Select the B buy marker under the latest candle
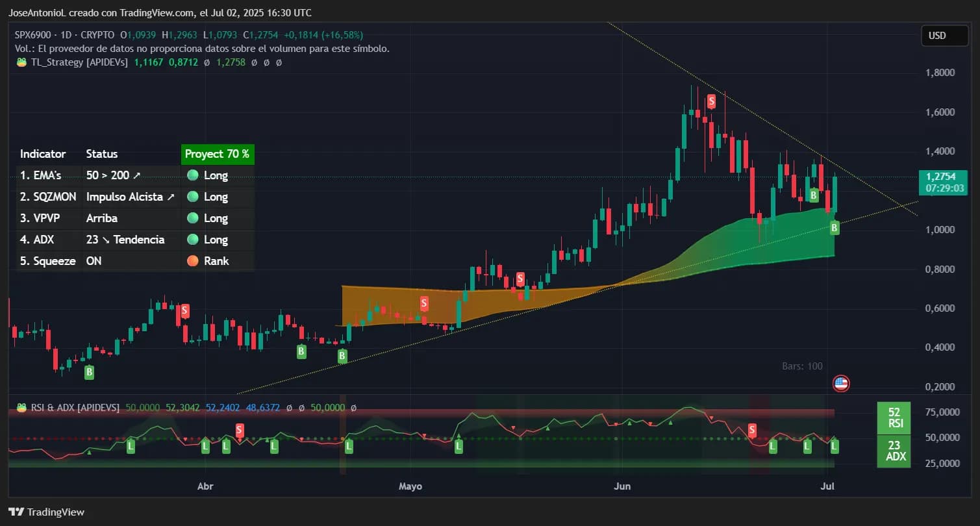This screenshot has height=526, width=980. [x=835, y=227]
